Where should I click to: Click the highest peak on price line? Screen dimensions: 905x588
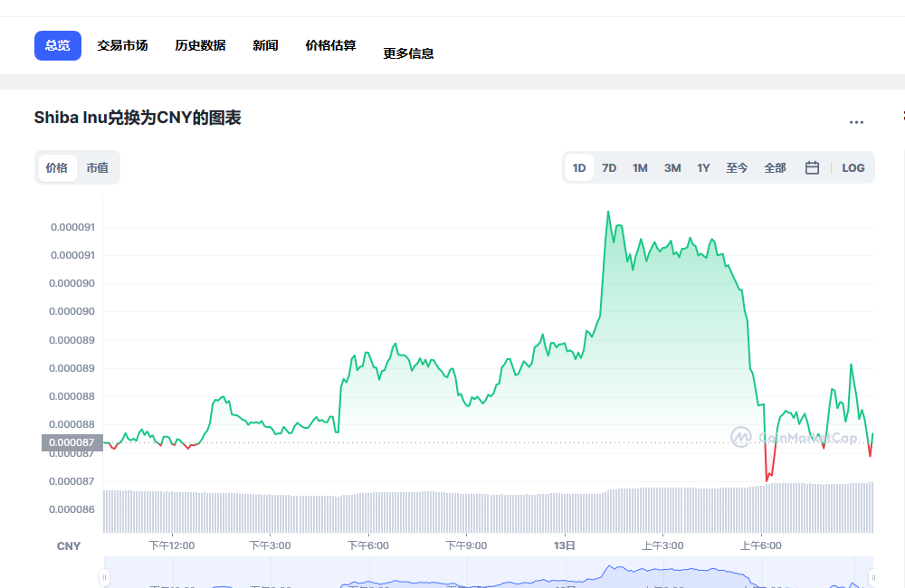click(608, 212)
